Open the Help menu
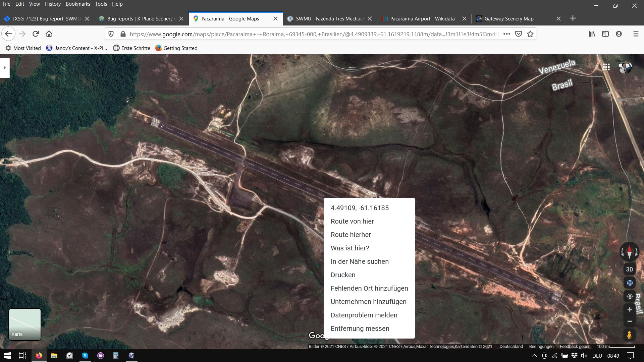 [117, 4]
